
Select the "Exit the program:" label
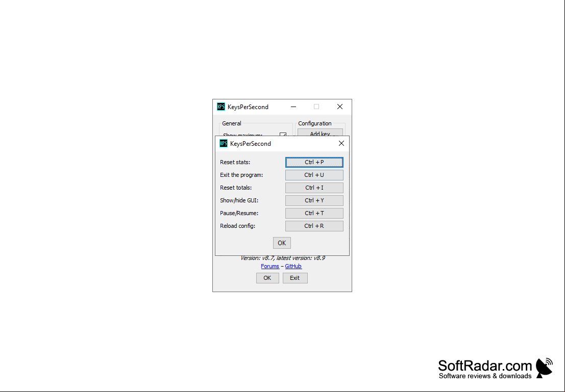click(x=241, y=175)
